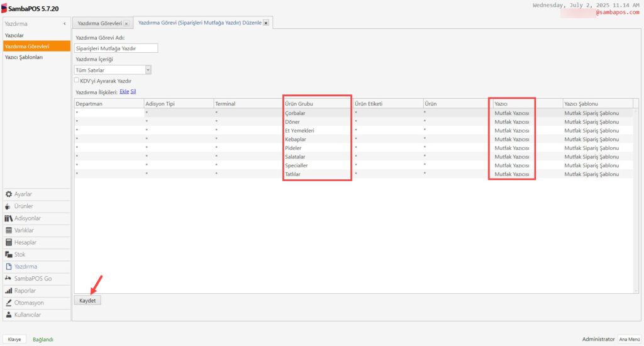Close the Yazdırma Görevleri tab
Viewport: 644px width, 346px height.
[126, 23]
